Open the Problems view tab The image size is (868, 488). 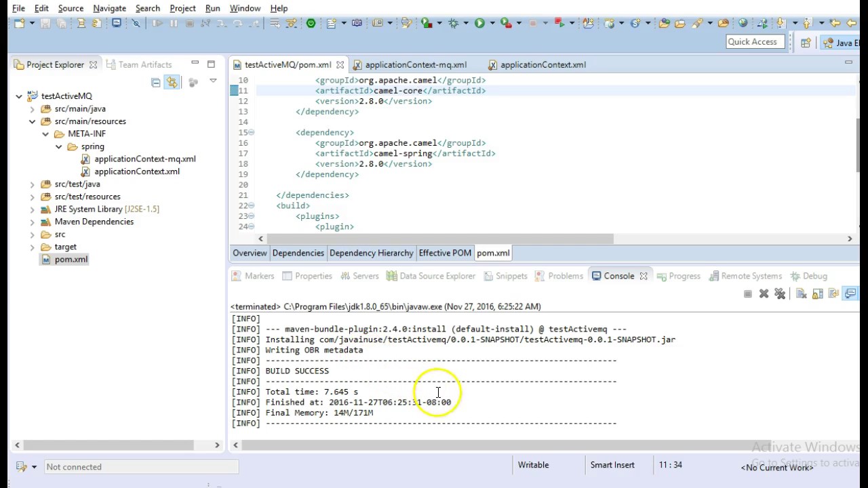(559, 276)
